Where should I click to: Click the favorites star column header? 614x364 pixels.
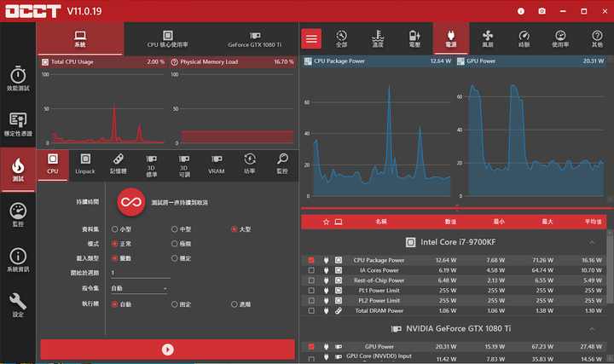coord(326,222)
